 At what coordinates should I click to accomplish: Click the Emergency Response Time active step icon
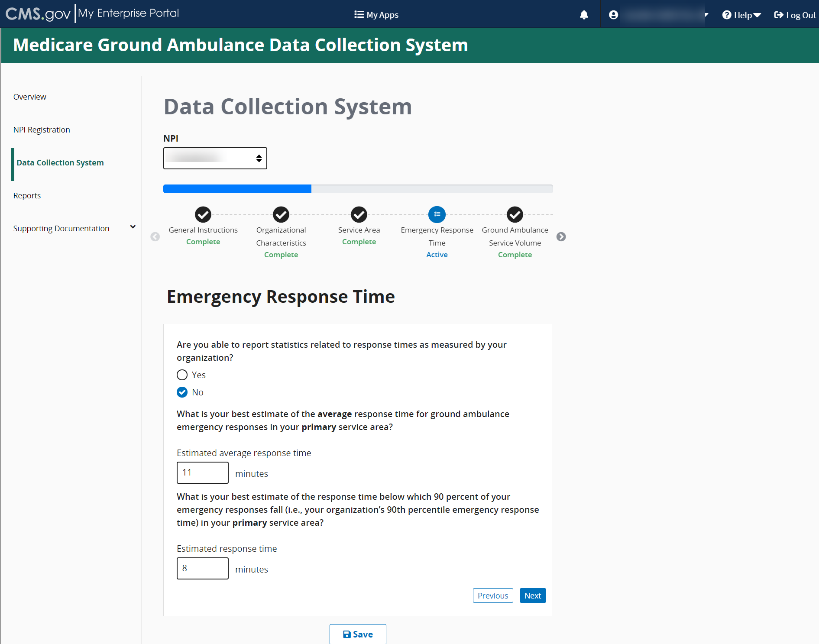click(x=437, y=214)
